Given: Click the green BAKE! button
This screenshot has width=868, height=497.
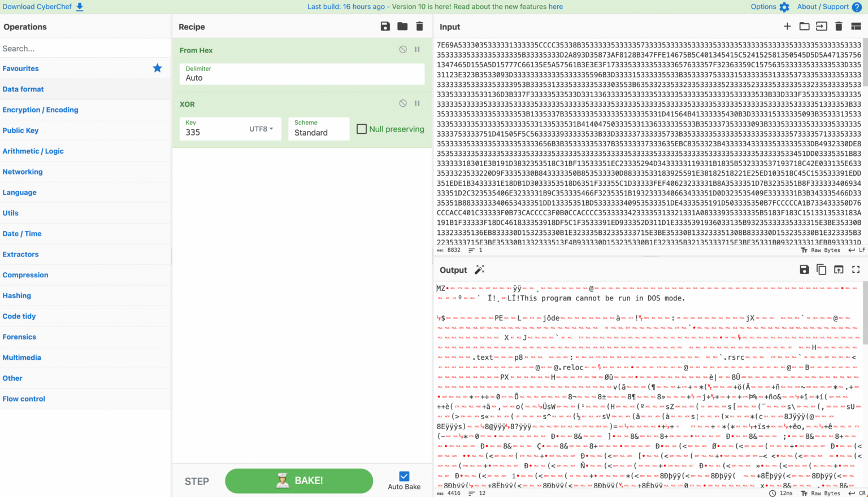Looking at the screenshot, I should tap(299, 481).
